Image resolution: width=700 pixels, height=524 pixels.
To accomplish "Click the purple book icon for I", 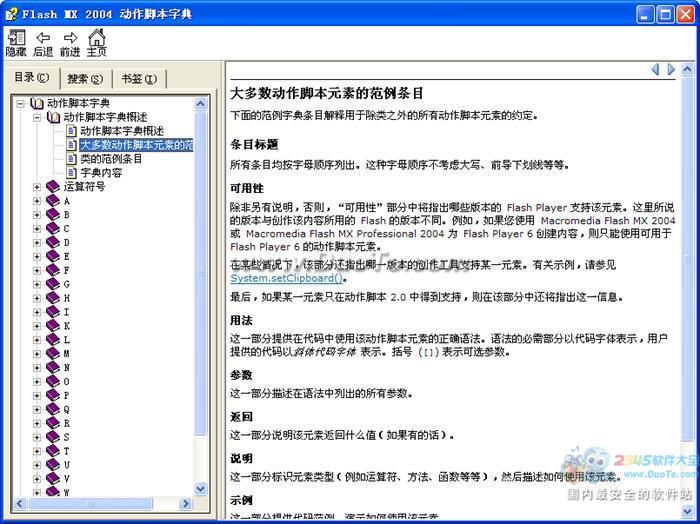I will coord(53,312).
